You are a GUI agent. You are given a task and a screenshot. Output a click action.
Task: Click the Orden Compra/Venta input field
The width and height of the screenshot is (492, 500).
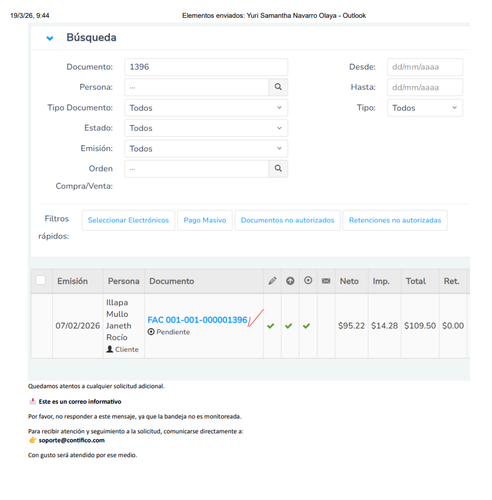(x=197, y=169)
